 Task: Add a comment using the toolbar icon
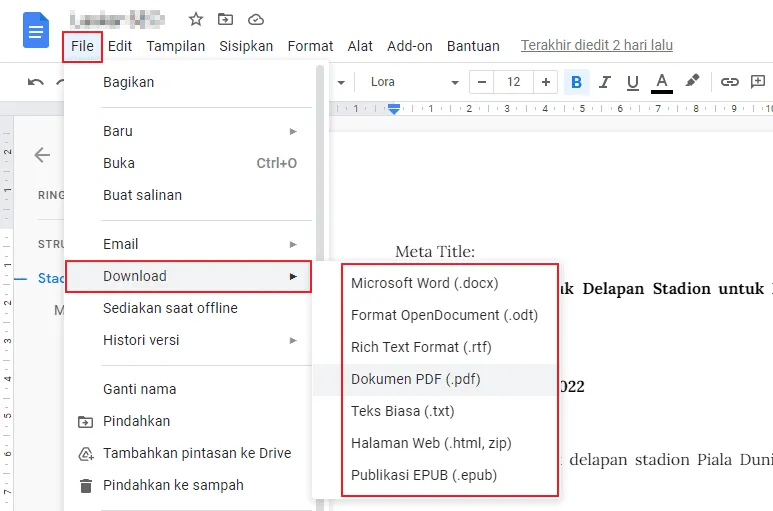[x=758, y=82]
